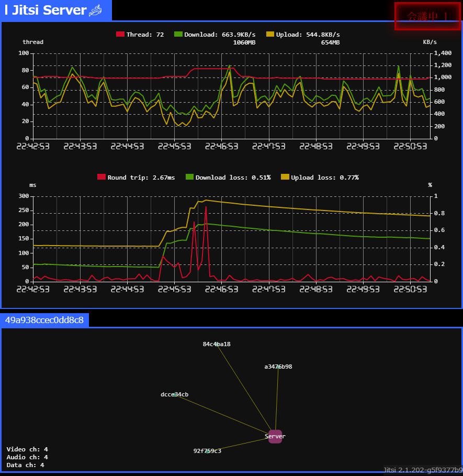Click the 300 value on ms axis
Image resolution: width=463 pixels, height=476 pixels.
[x=24, y=196]
